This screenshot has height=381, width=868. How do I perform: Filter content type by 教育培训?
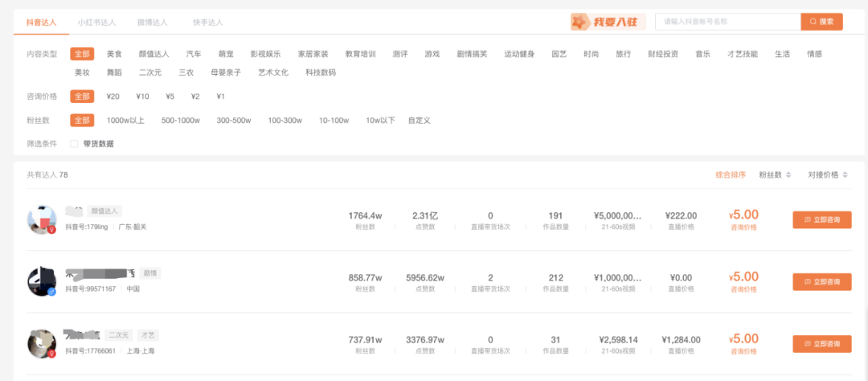click(x=361, y=55)
